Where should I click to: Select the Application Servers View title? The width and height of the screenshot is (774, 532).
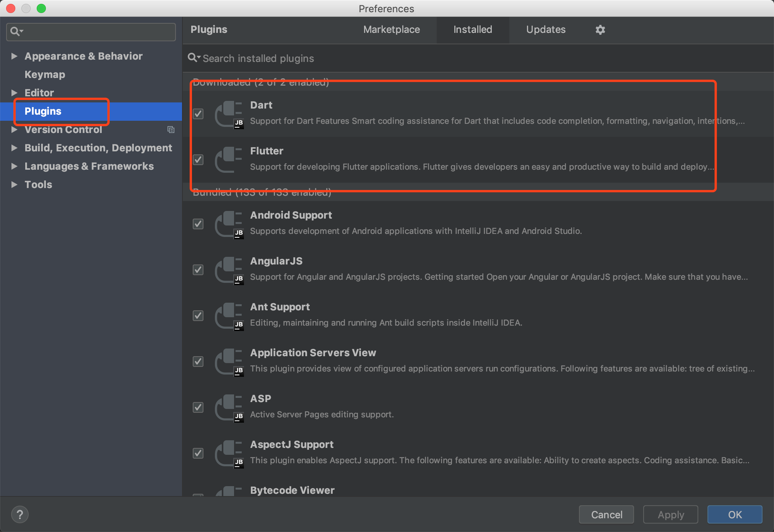pyautogui.click(x=313, y=353)
